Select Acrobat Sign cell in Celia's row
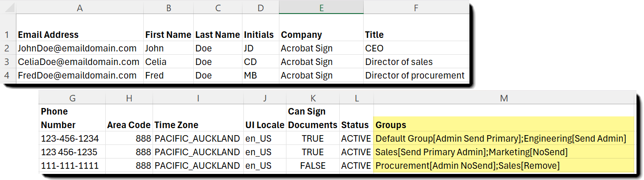644x180 pixels. (321, 62)
